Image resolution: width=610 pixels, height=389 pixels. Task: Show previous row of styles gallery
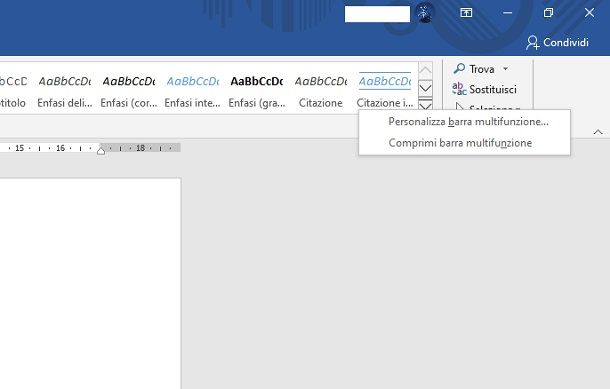coord(425,70)
